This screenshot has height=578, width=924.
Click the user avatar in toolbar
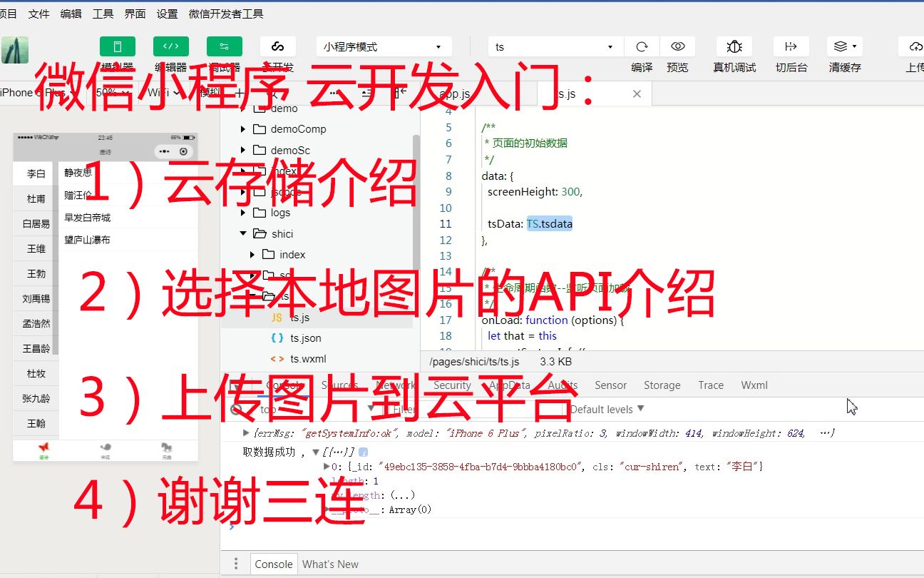point(15,50)
